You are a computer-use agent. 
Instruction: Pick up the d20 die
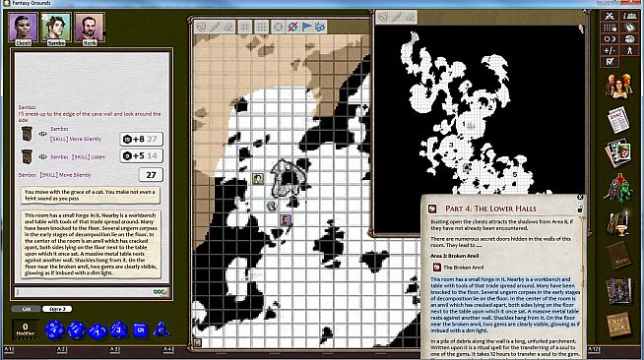point(54,330)
